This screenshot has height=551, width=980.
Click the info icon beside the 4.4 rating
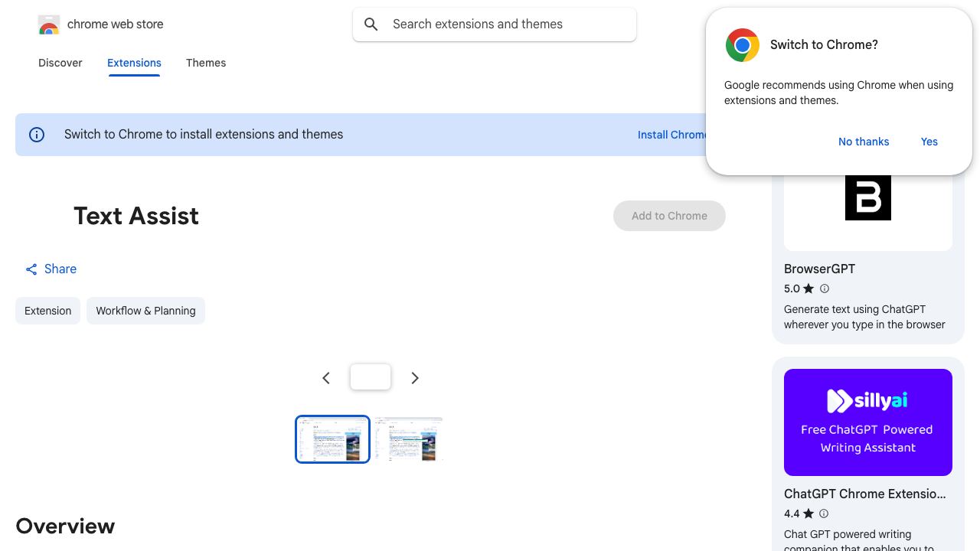[824, 514]
